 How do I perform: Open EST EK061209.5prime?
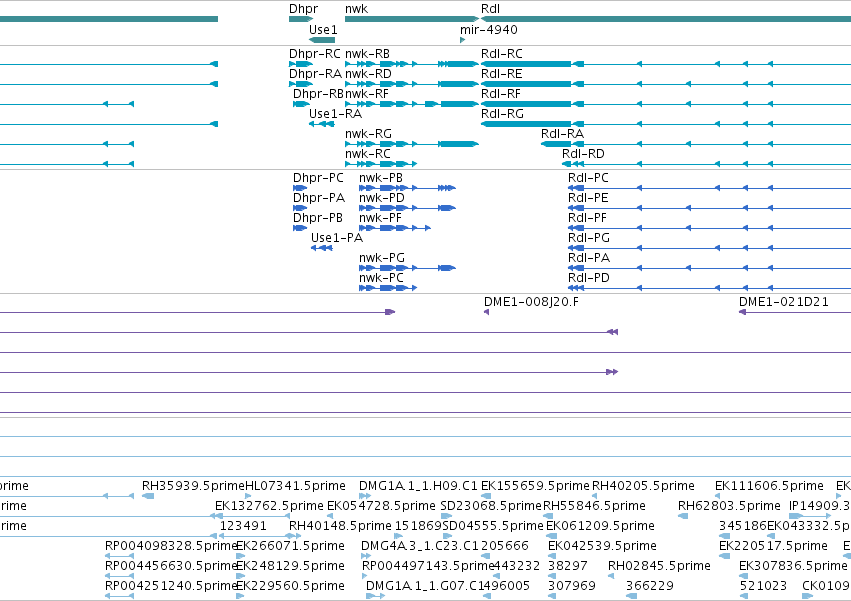click(600, 526)
